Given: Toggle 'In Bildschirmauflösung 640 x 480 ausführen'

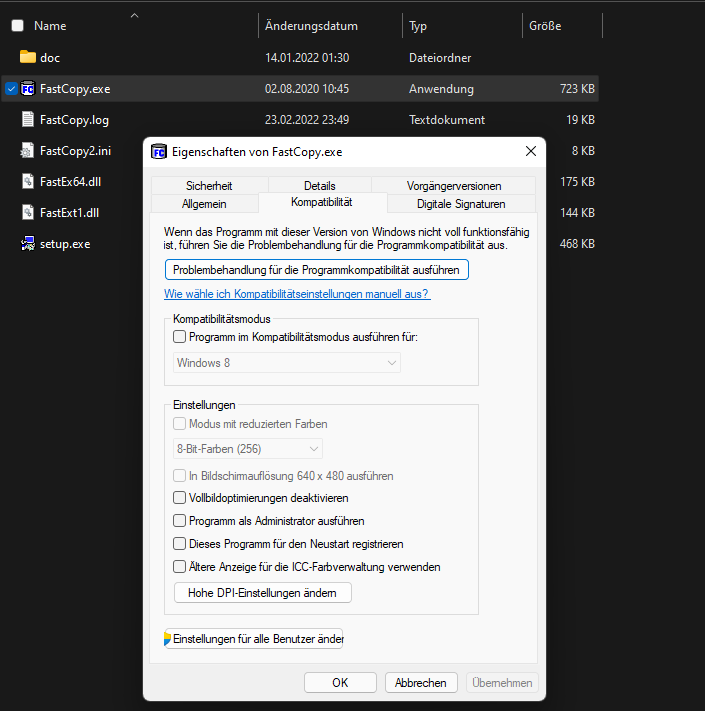Looking at the screenshot, I should coord(180,476).
